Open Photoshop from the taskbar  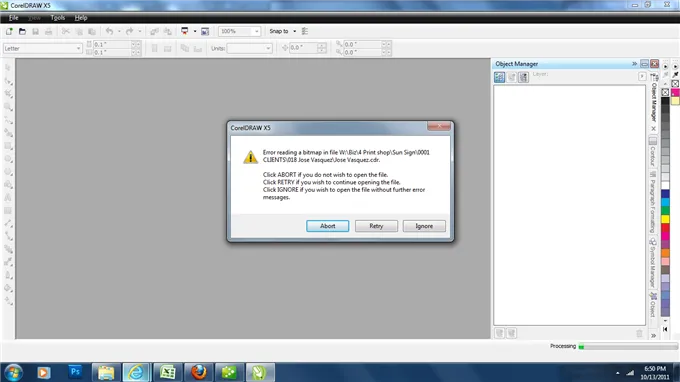[75, 372]
